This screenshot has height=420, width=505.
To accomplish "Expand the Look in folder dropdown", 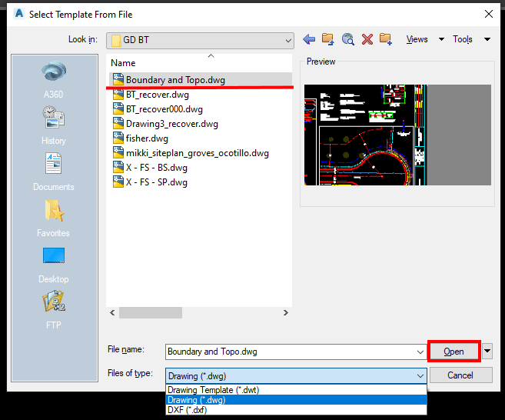I will click(288, 41).
